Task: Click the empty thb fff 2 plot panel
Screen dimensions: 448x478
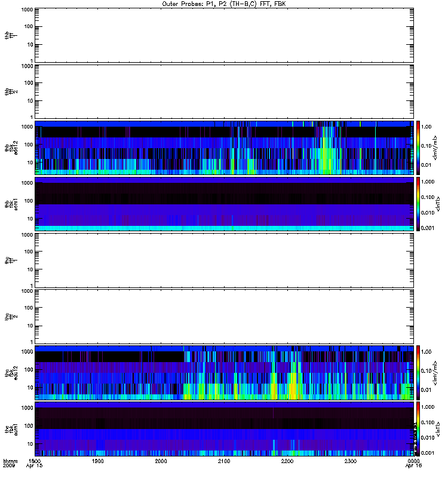Action: tap(224, 92)
